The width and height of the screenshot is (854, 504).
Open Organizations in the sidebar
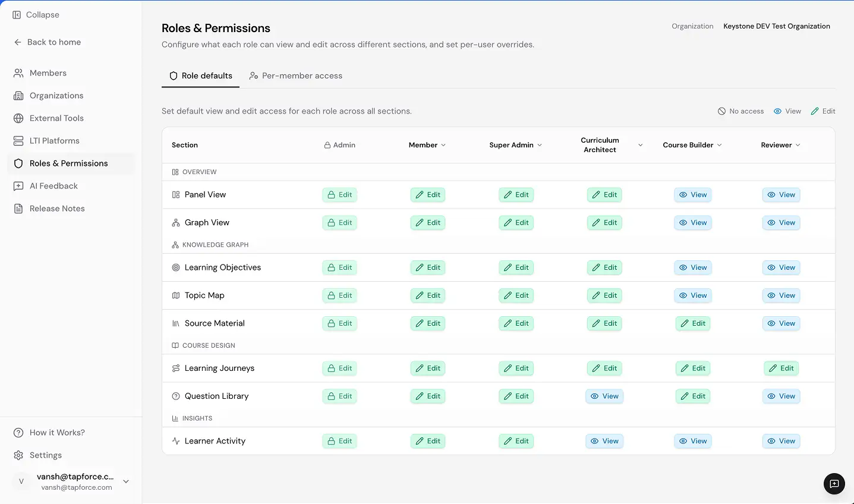71,96
